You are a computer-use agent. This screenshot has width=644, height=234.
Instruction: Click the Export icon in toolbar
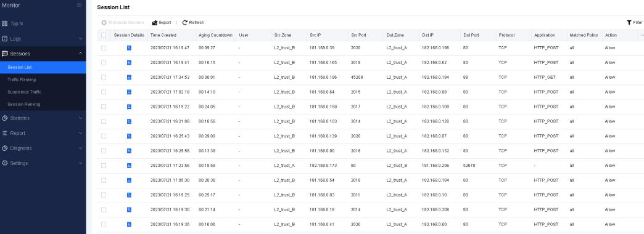[155, 23]
